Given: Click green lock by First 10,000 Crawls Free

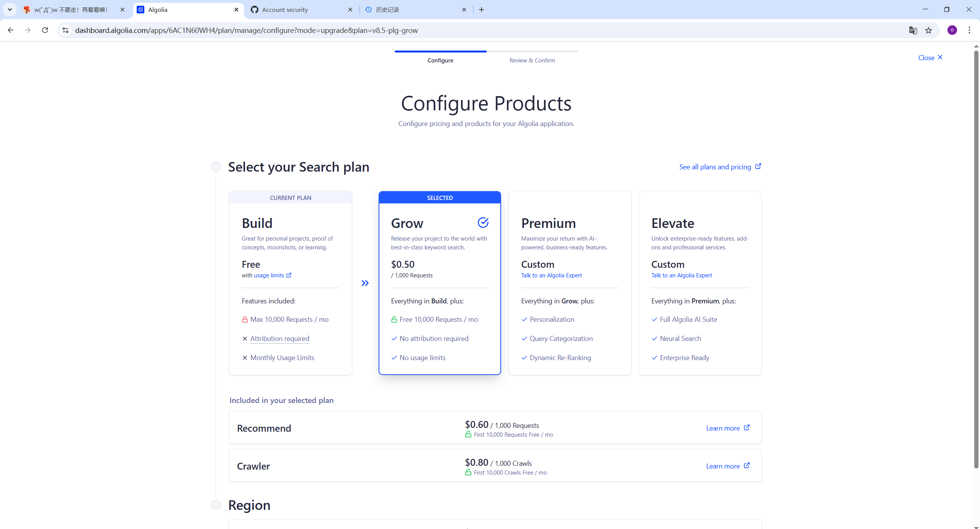Looking at the screenshot, I should [468, 472].
